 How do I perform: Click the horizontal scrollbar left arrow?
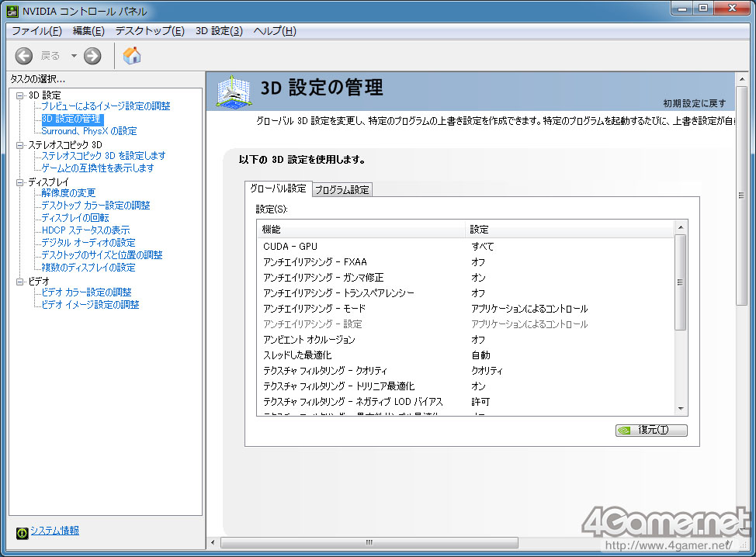click(x=213, y=543)
